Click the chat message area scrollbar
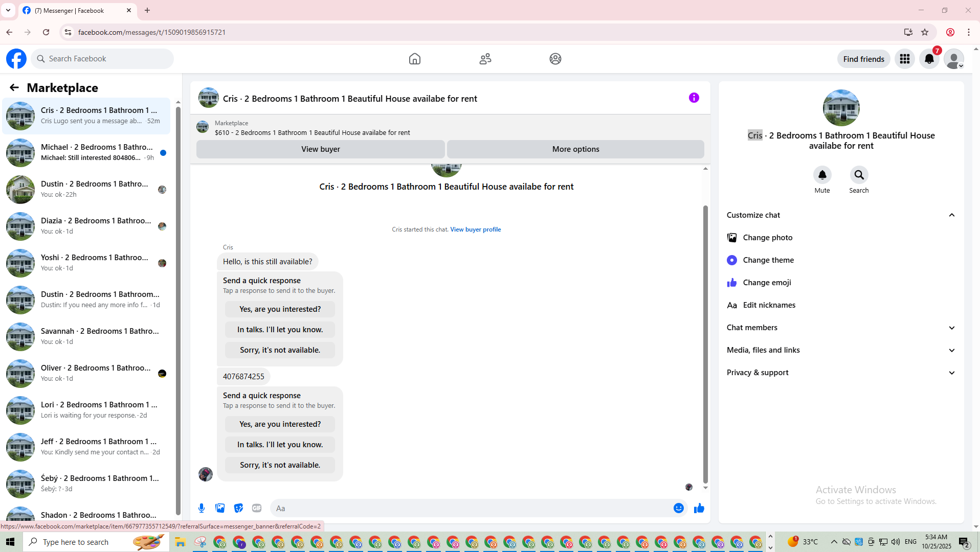Image resolution: width=980 pixels, height=552 pixels. click(x=705, y=345)
